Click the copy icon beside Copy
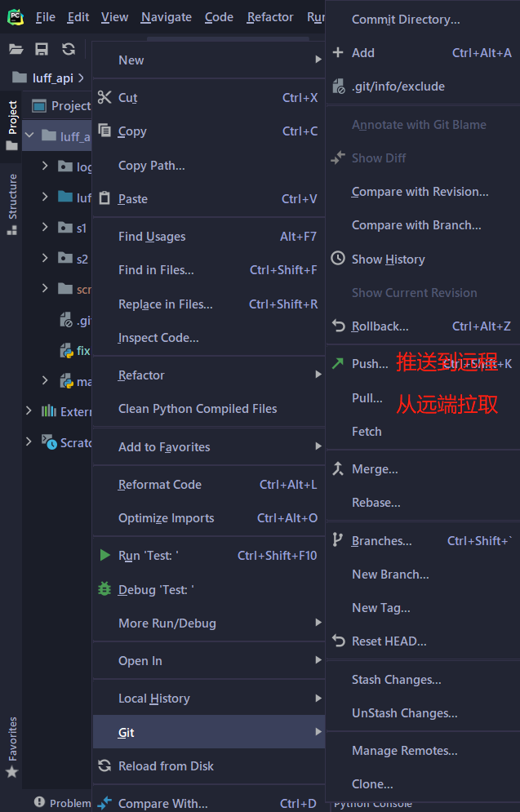520x812 pixels. (x=104, y=130)
